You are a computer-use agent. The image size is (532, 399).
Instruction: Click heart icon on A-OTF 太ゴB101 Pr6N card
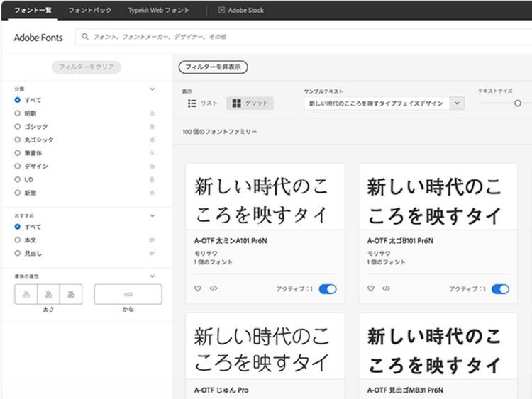(371, 288)
